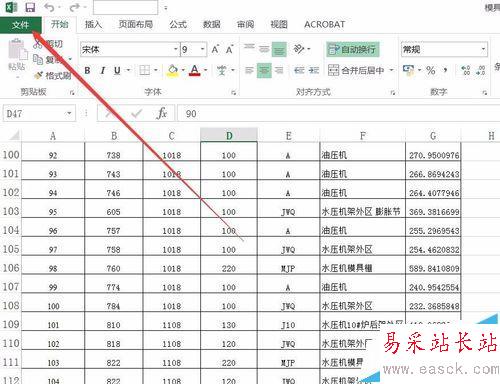
Task: Click the Align Right icon
Action: [x=279, y=70]
